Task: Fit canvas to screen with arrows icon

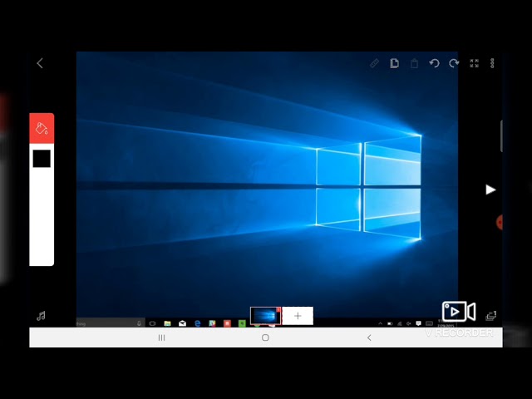Action: (x=474, y=63)
